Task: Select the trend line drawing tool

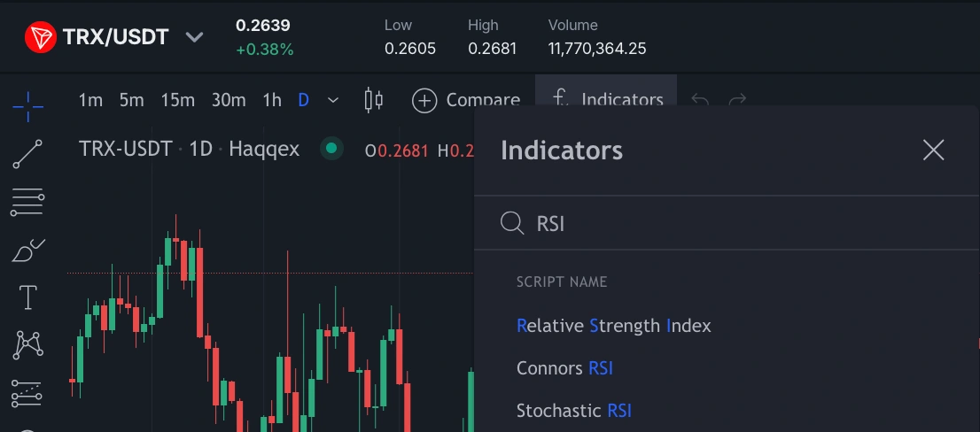Action: point(27,154)
